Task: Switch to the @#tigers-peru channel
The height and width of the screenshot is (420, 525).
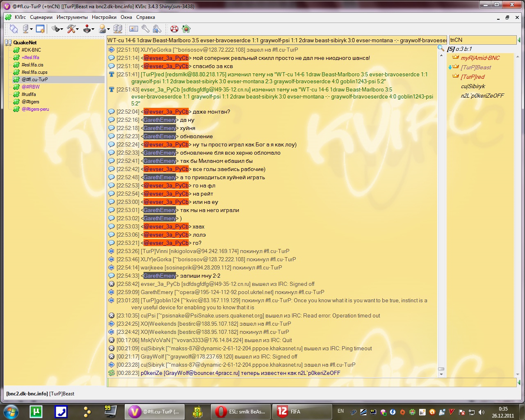Action: coord(35,109)
